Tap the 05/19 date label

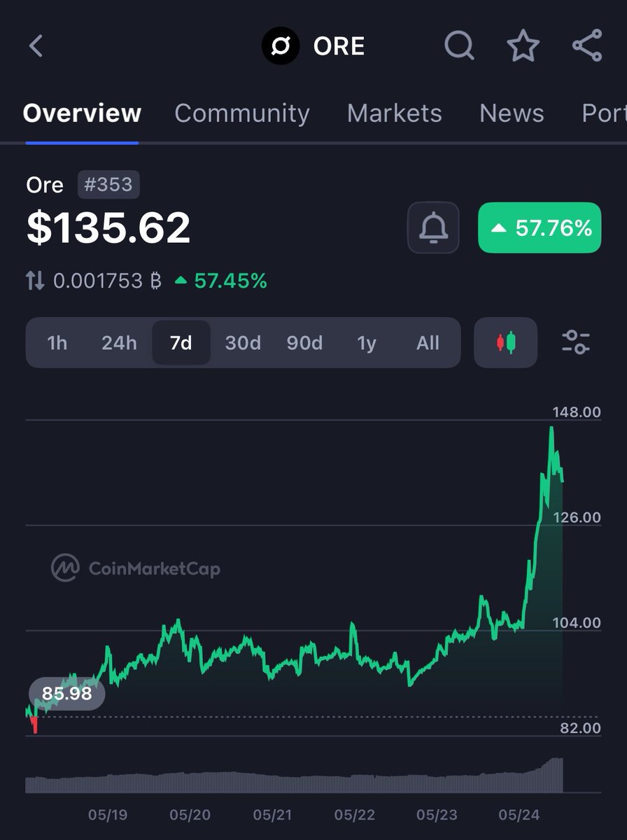[x=107, y=815]
